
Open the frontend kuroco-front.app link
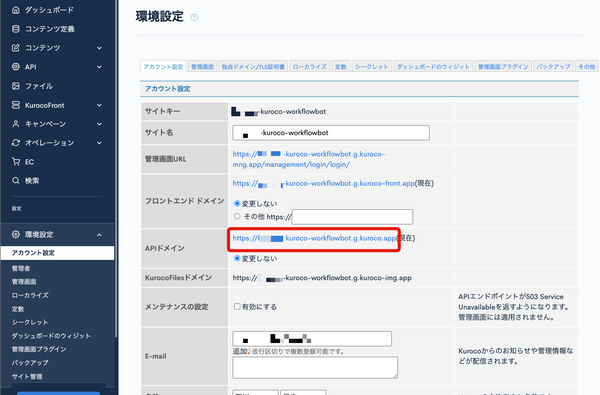[324, 183]
